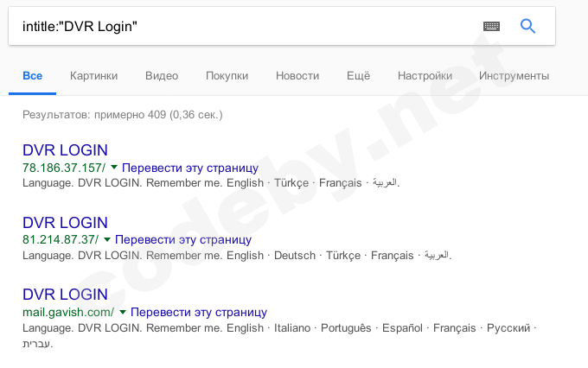Open second DVR LOGIN result title
This screenshot has width=588, height=368.
[65, 222]
